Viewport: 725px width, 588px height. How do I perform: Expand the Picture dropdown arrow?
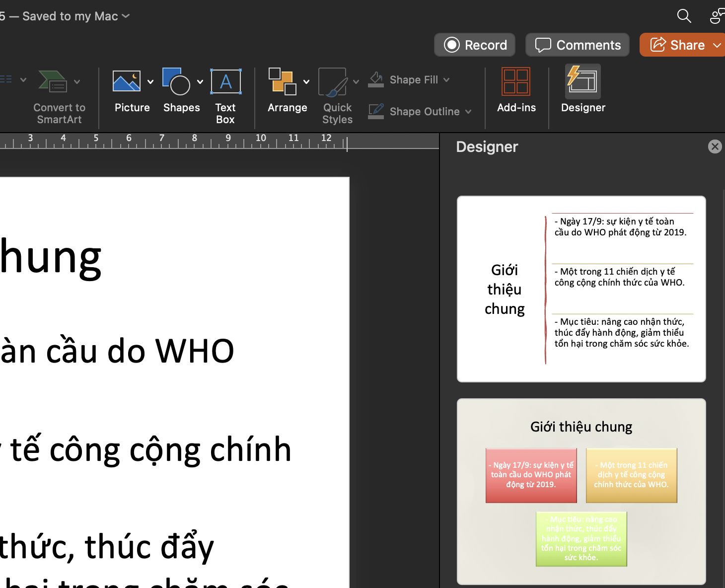(x=150, y=82)
